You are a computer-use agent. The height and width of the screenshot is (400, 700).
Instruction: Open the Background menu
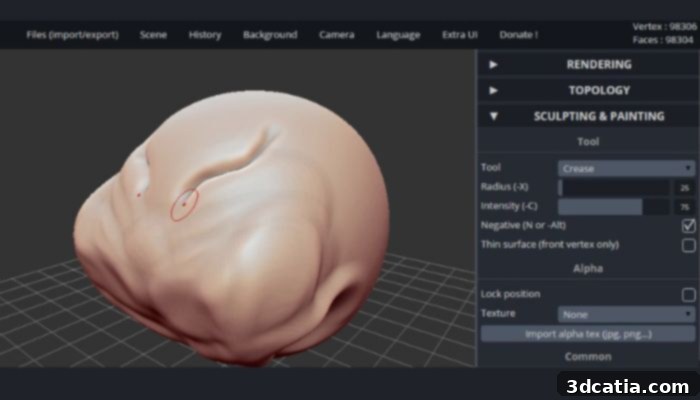point(270,35)
